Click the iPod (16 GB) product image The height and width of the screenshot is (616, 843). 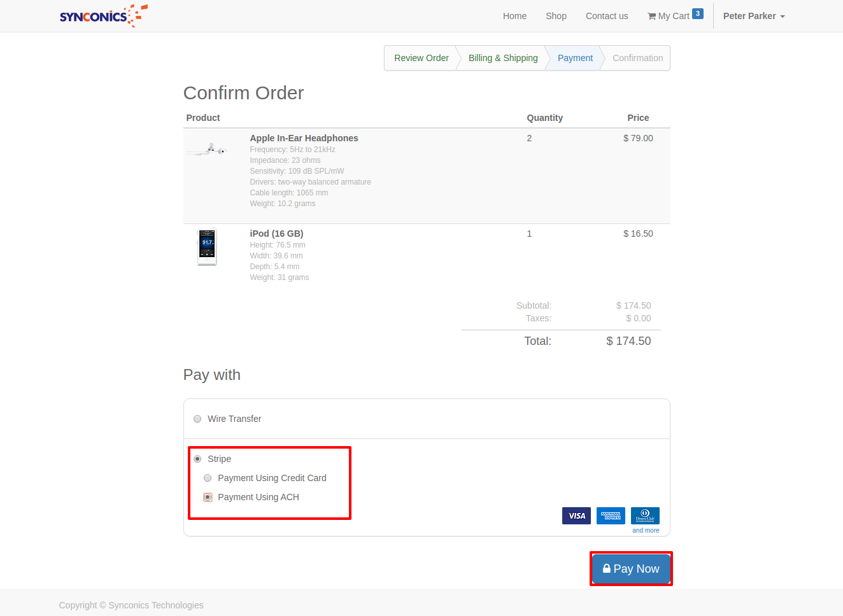click(207, 247)
